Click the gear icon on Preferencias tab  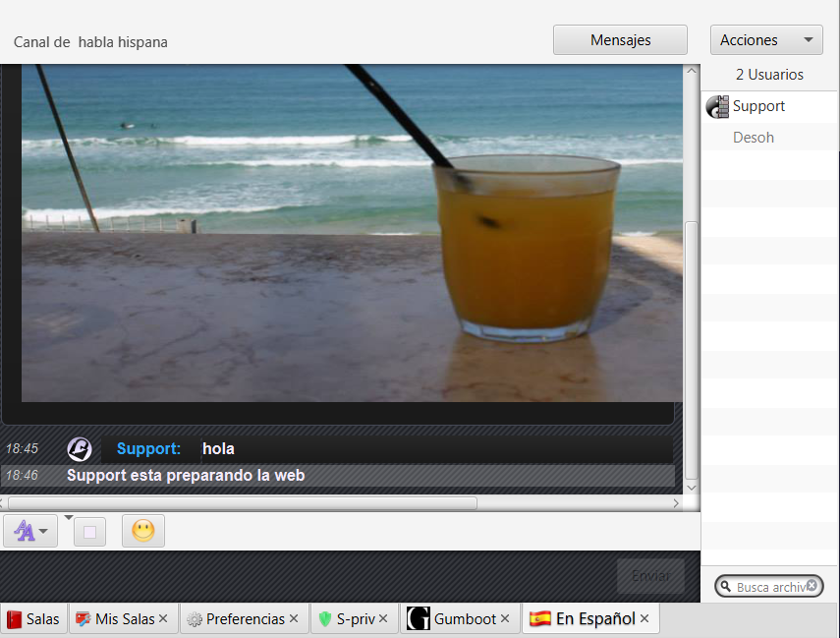(x=193, y=618)
